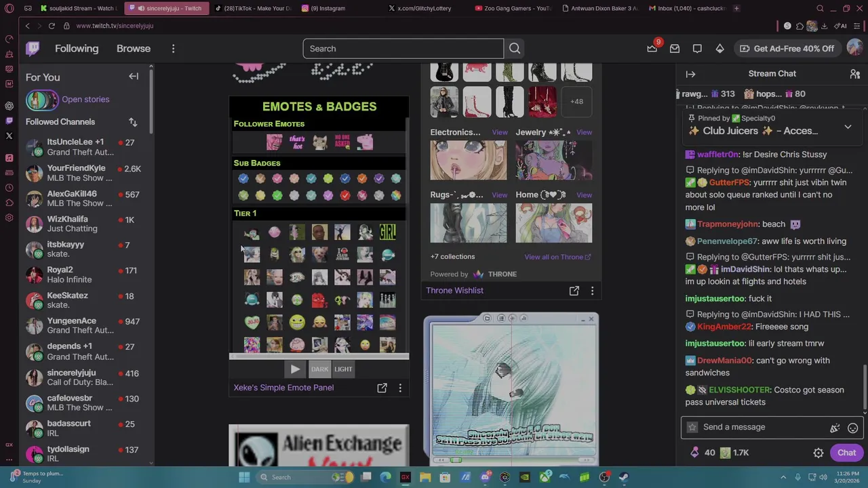Open the chat identity star badge

(x=692, y=427)
